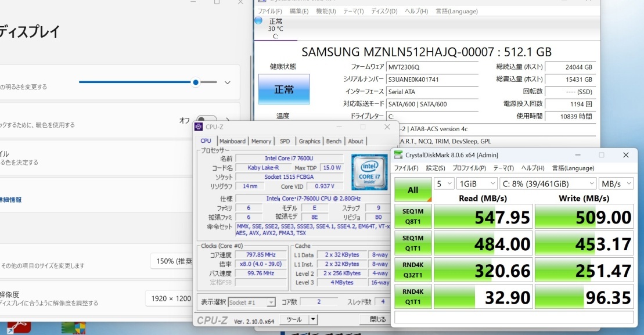
Task: Click the blue disk status circle in CrystalDiskInfo
Action: coord(258,20)
